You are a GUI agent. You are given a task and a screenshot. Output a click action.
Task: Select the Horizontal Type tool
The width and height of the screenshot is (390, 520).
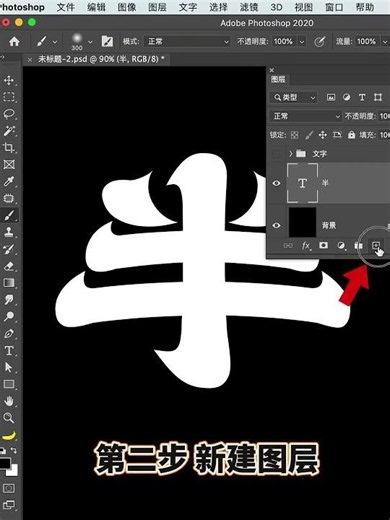coord(9,350)
